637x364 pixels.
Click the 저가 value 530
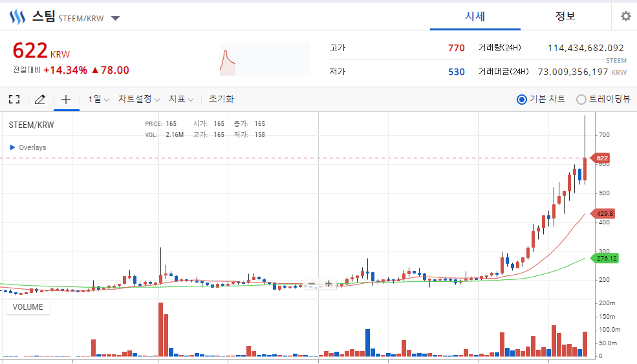click(456, 72)
